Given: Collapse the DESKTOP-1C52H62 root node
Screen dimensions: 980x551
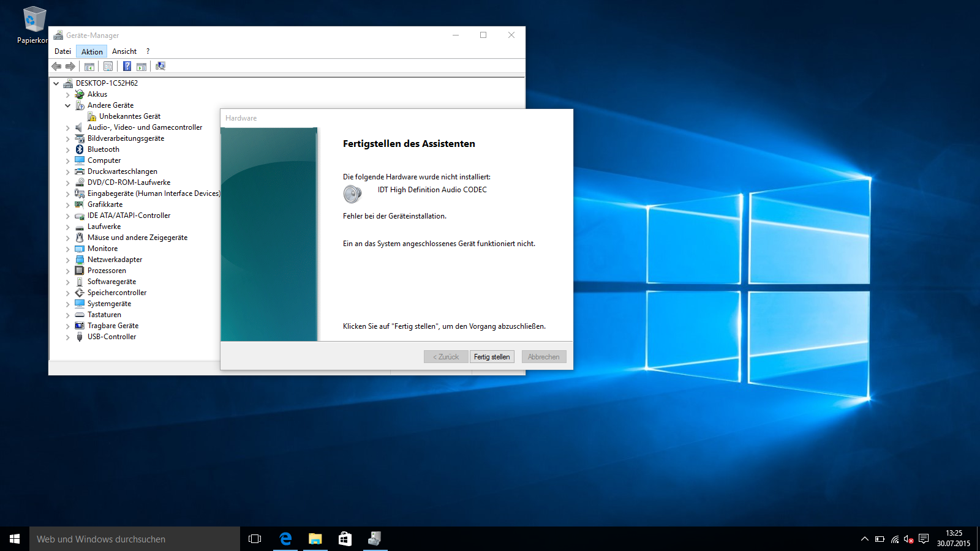Looking at the screenshot, I should pos(56,83).
